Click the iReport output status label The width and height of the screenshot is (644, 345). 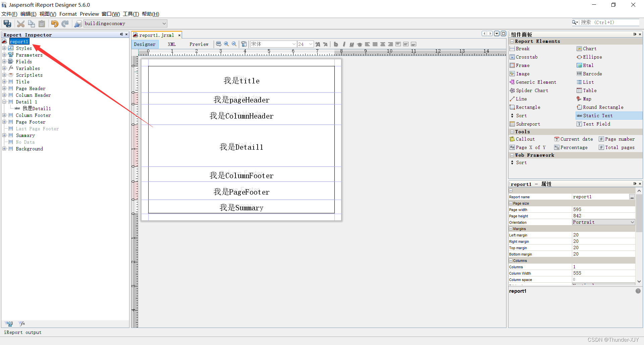23,332
